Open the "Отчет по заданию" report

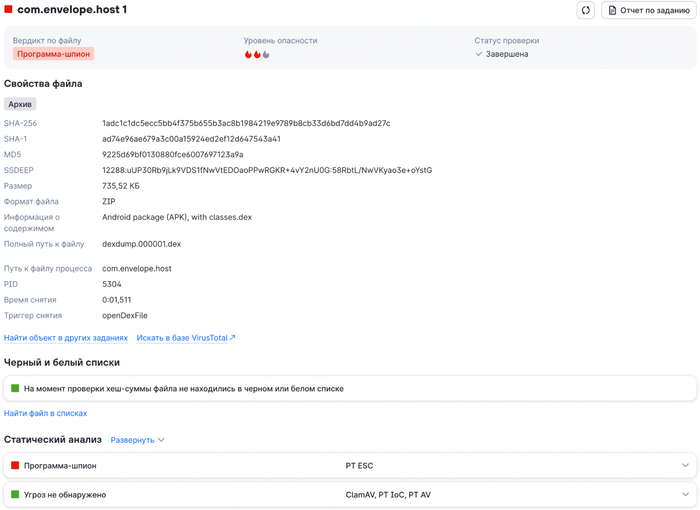[649, 10]
